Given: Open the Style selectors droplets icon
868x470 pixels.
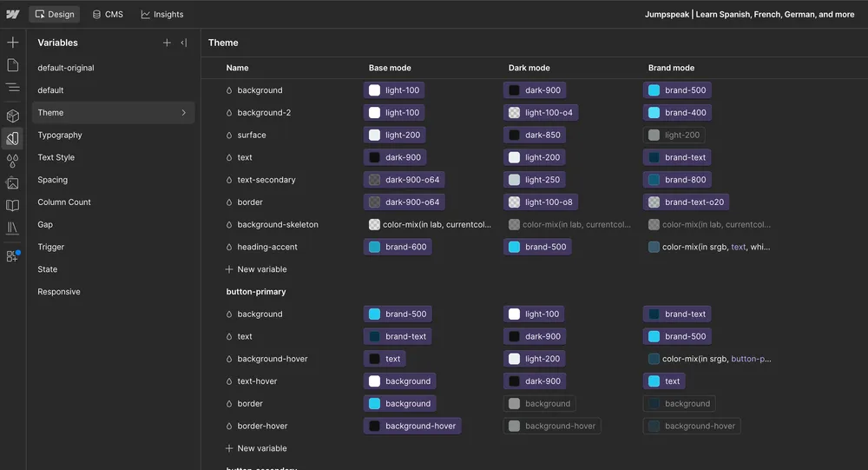Looking at the screenshot, I should click(13, 161).
